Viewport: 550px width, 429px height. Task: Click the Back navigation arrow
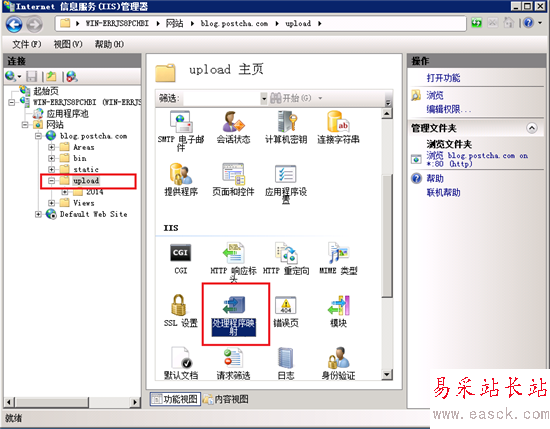pyautogui.click(x=14, y=24)
